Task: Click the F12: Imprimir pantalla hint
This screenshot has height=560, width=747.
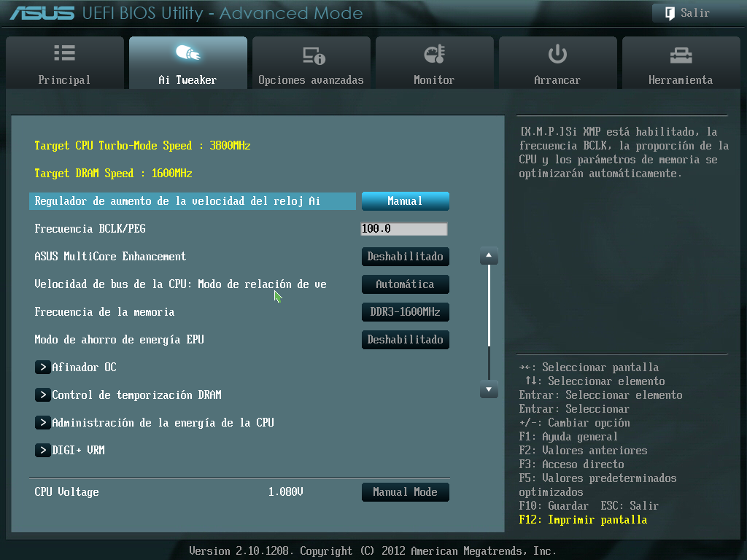Action: click(583, 519)
